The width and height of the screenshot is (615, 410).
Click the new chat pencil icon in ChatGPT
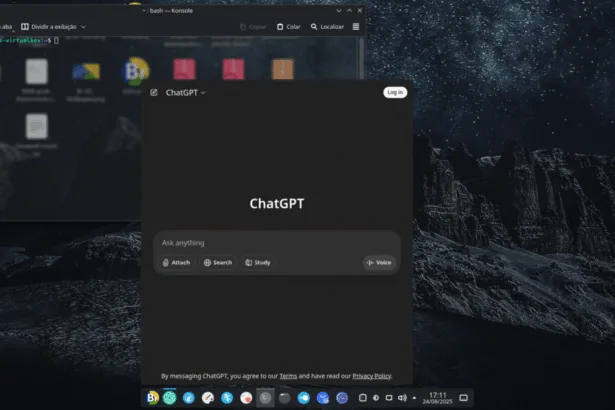154,93
